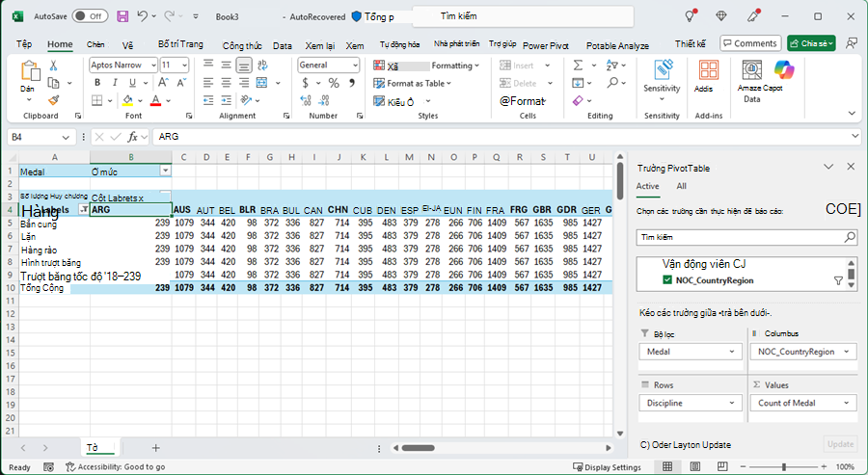Click the AutoSum sigma icon
Image resolution: width=868 pixels, height=475 pixels.
[x=578, y=66]
